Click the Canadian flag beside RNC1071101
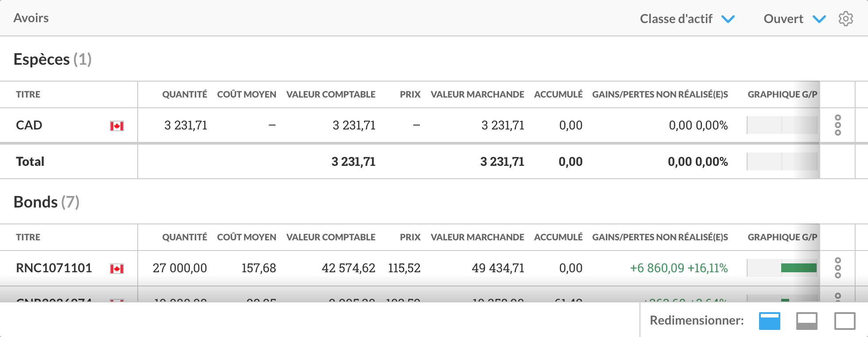 pyautogui.click(x=117, y=269)
